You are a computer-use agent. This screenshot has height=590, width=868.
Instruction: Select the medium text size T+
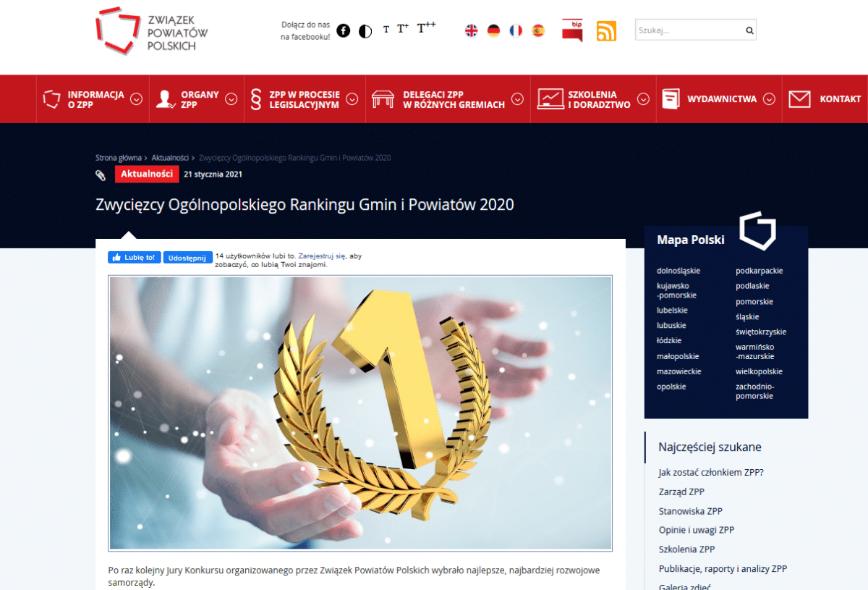pos(403,29)
